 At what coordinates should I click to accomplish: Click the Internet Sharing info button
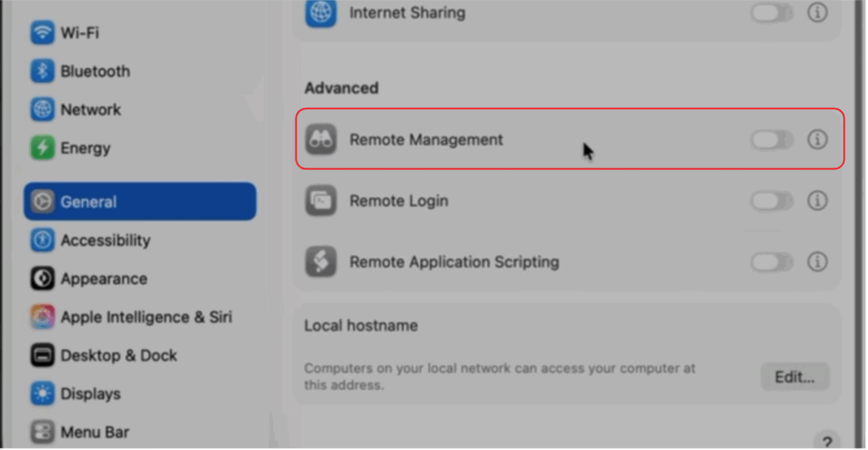pyautogui.click(x=817, y=14)
